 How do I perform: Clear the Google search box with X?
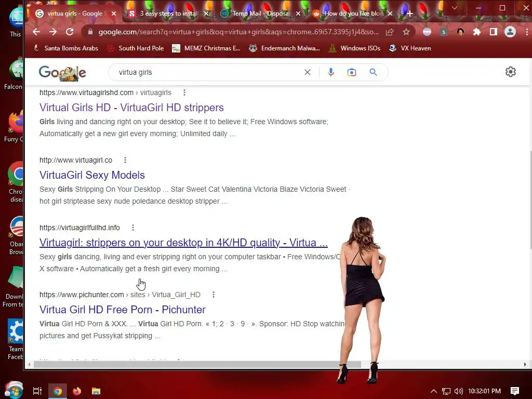(308, 72)
